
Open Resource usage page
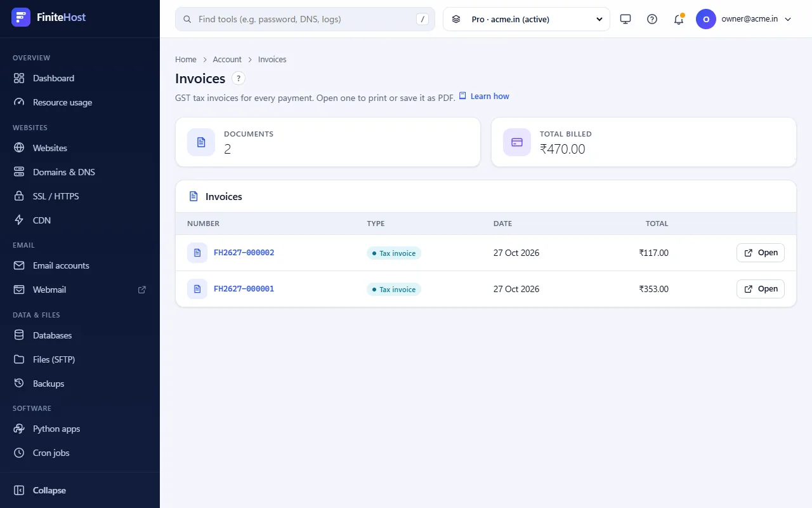coord(80,102)
